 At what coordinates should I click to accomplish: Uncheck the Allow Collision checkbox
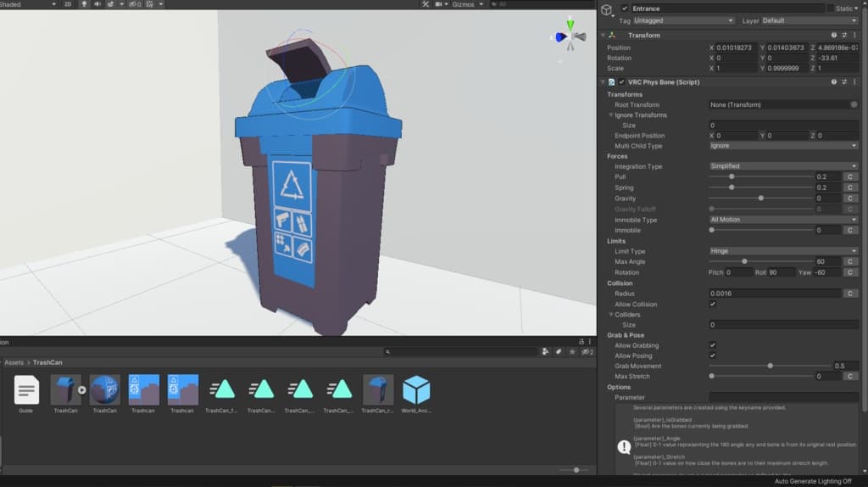712,304
